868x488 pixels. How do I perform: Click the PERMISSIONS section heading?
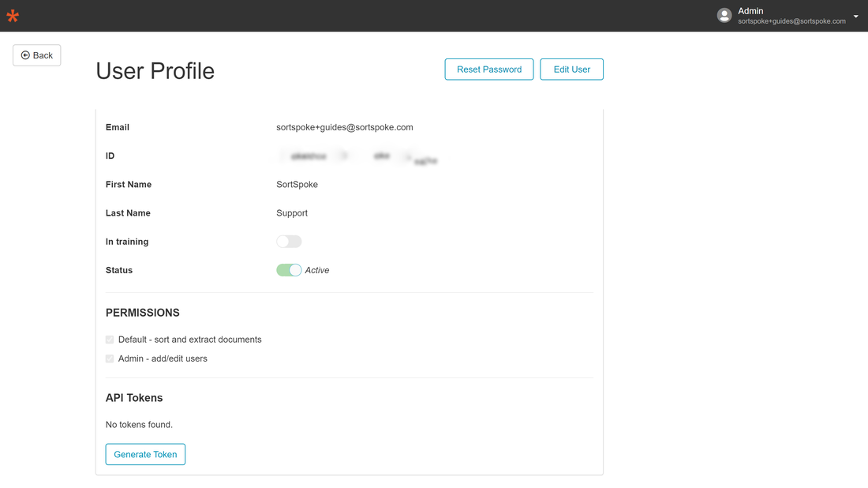pos(142,313)
